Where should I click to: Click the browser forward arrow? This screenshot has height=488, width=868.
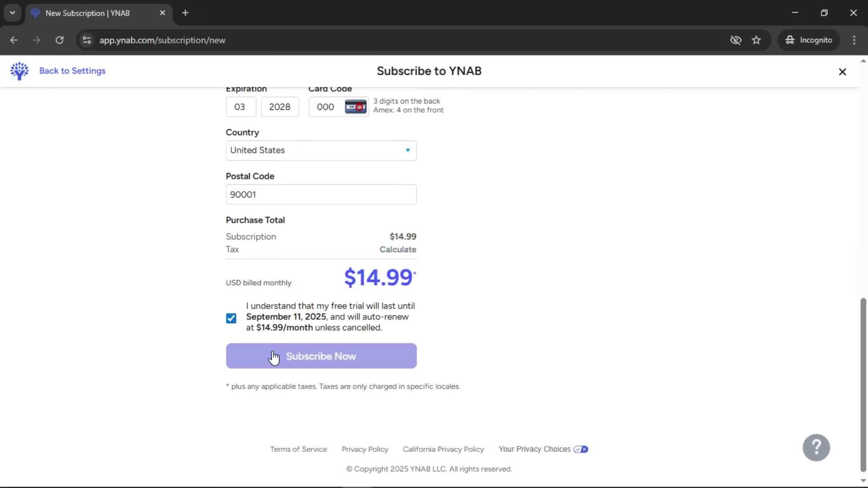[37, 40]
